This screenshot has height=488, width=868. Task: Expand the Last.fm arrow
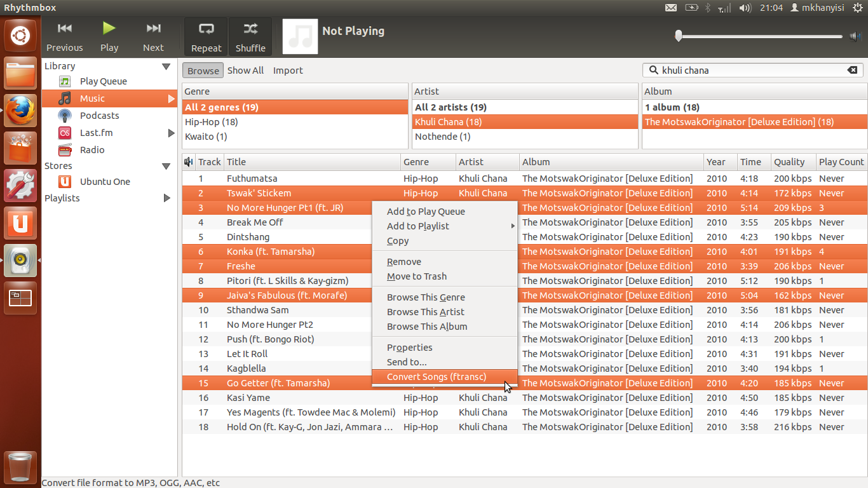tap(171, 133)
